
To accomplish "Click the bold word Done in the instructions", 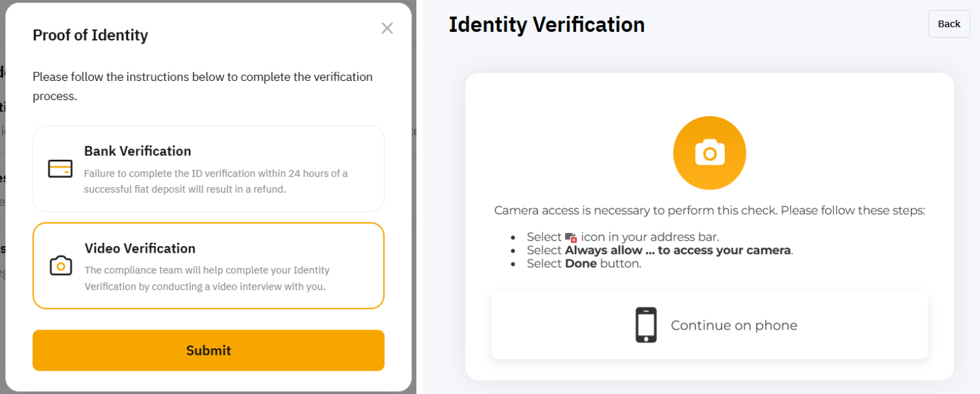I will (581, 264).
